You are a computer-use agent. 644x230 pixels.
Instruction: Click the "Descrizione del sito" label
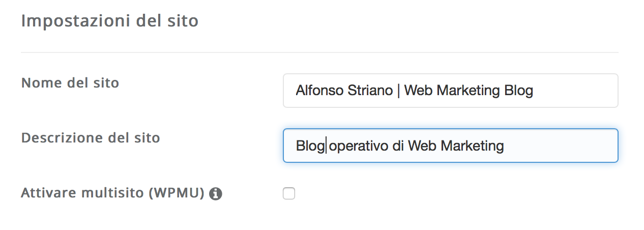click(x=91, y=137)
